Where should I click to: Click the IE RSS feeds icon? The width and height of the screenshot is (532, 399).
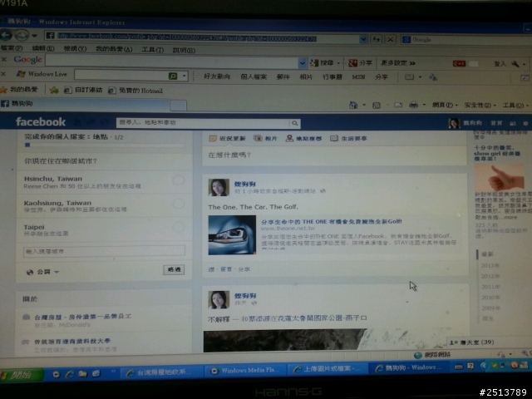click(377, 106)
